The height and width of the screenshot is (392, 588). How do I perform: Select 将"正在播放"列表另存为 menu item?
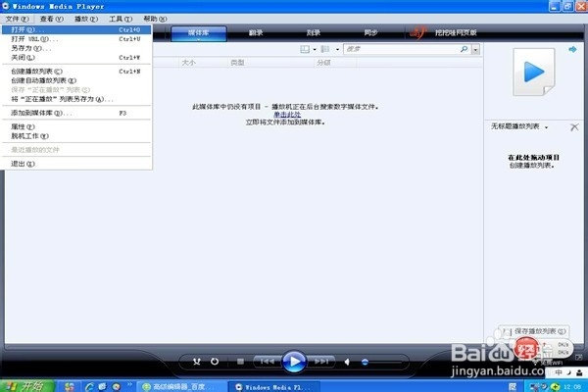click(76, 99)
